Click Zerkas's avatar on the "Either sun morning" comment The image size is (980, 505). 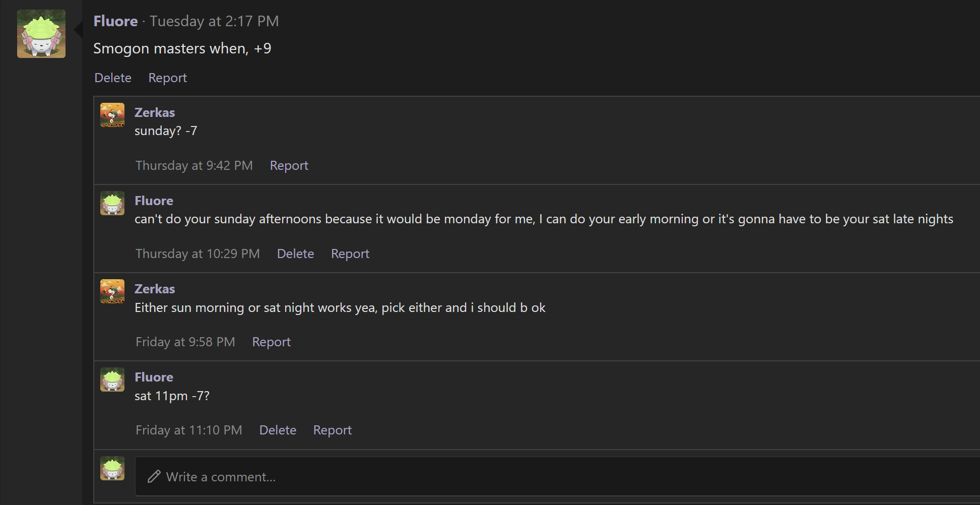click(112, 291)
